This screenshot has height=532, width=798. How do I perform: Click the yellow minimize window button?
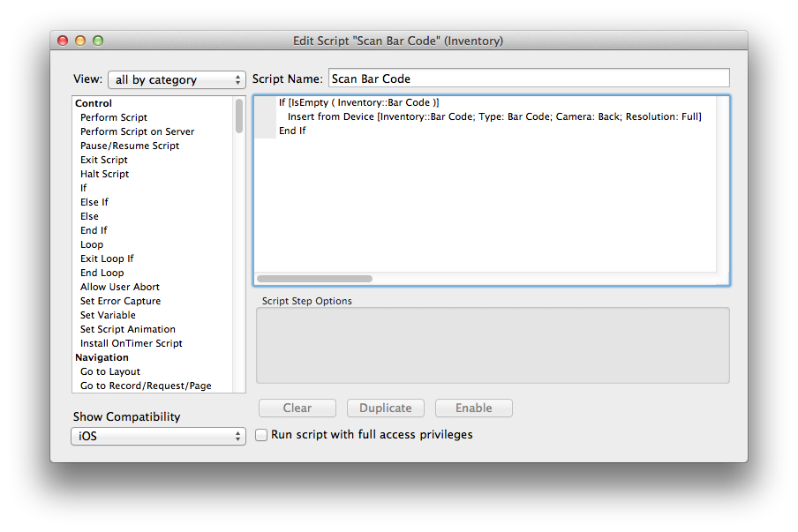pyautogui.click(x=80, y=41)
